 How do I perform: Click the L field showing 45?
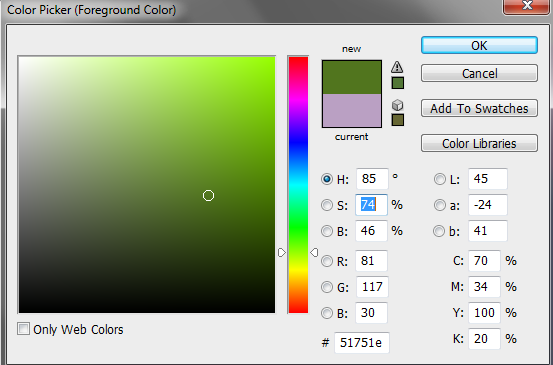(x=488, y=179)
